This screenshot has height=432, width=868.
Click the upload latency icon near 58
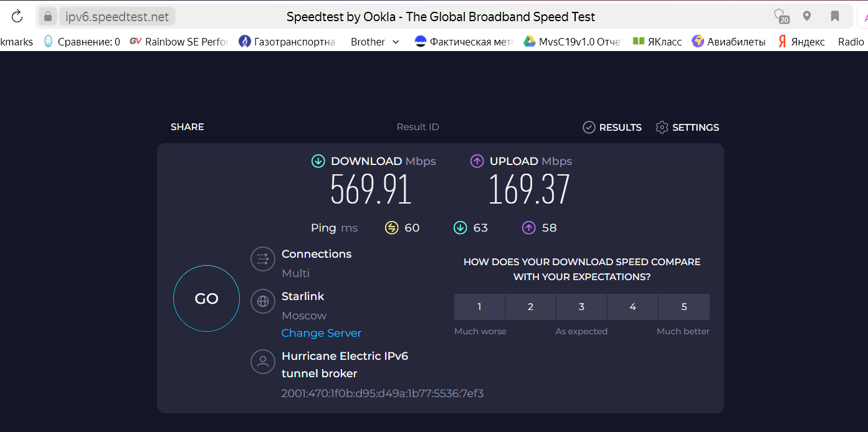point(528,228)
